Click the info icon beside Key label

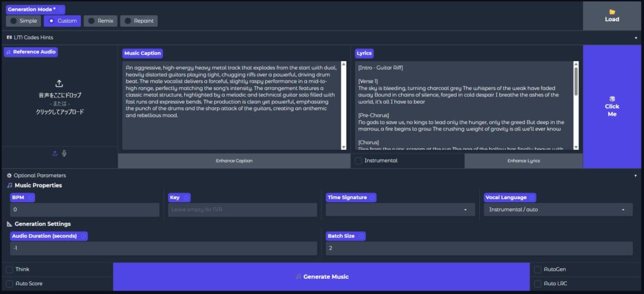click(186, 197)
